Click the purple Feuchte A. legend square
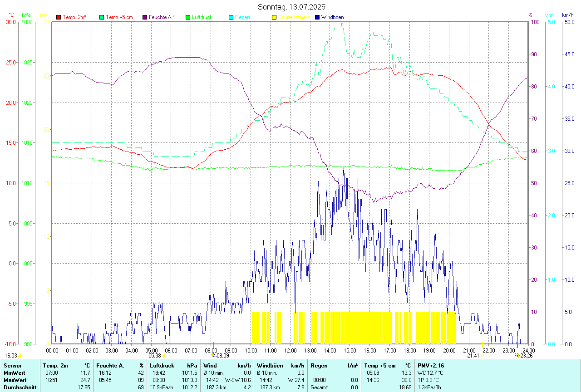The width and height of the screenshot is (581, 392). point(145,17)
